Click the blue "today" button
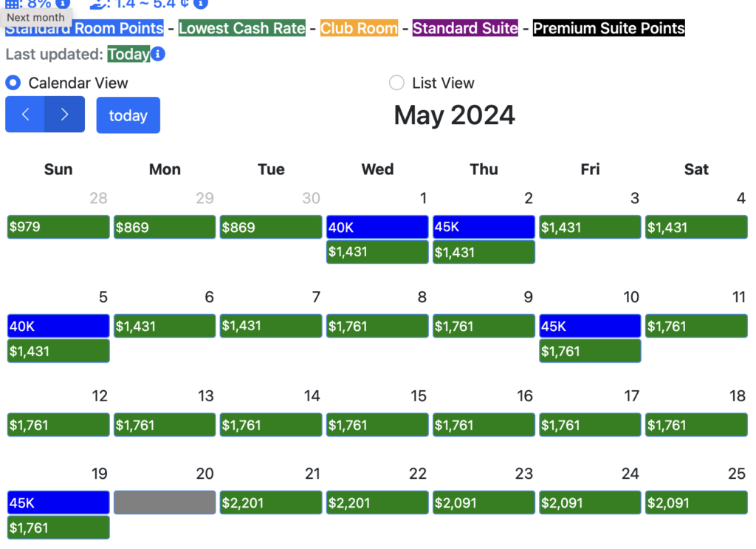Viewport: 756px width, 549px height. (x=128, y=115)
